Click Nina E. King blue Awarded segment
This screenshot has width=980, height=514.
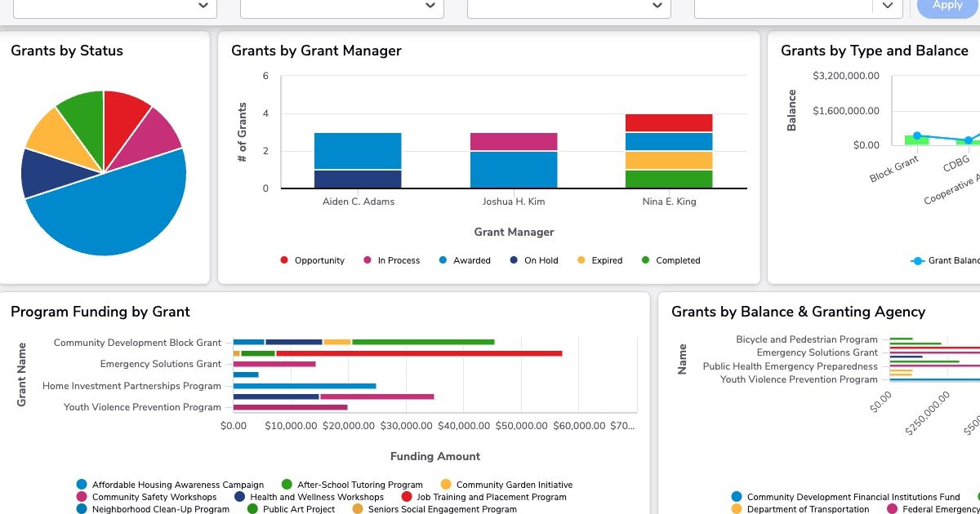pyautogui.click(x=669, y=142)
